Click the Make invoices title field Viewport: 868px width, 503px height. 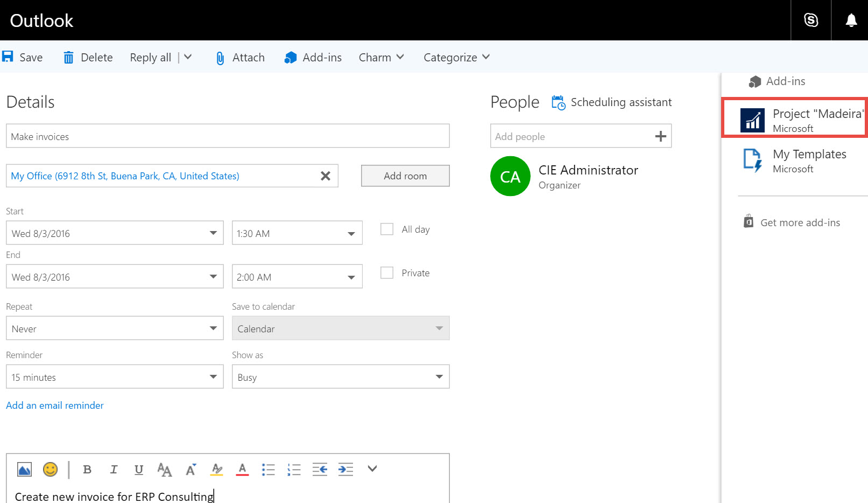227,136
